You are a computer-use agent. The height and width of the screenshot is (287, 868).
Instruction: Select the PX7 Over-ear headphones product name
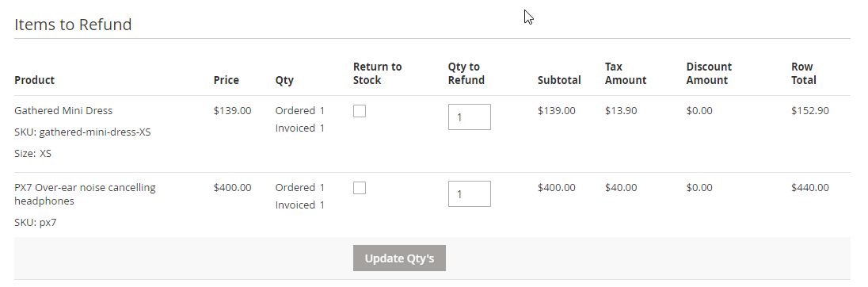86,194
